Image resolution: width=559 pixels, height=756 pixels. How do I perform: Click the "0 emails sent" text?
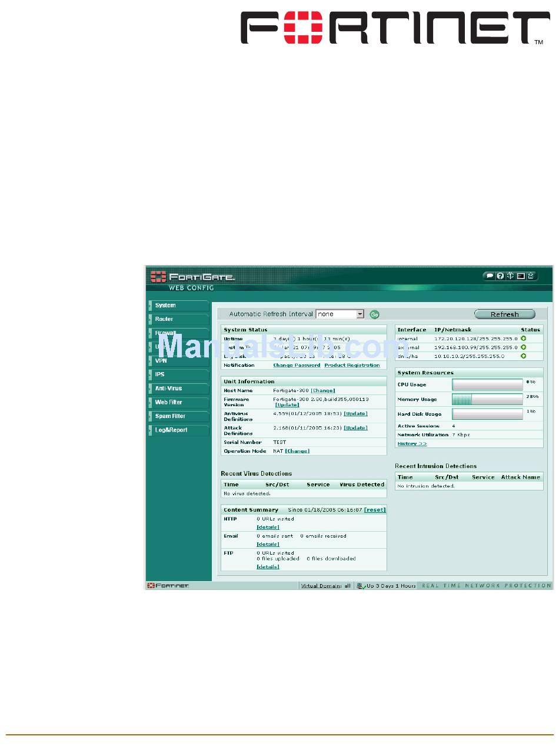click(x=275, y=536)
